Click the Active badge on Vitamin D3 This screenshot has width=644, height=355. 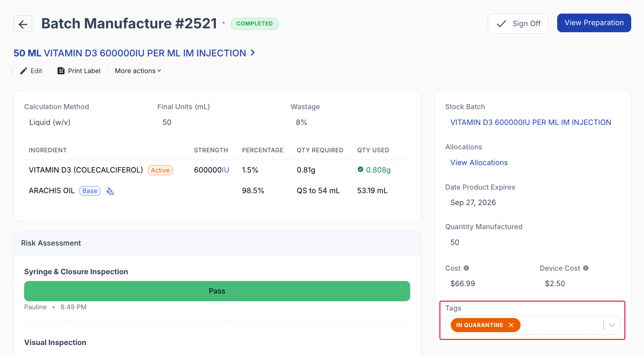160,170
